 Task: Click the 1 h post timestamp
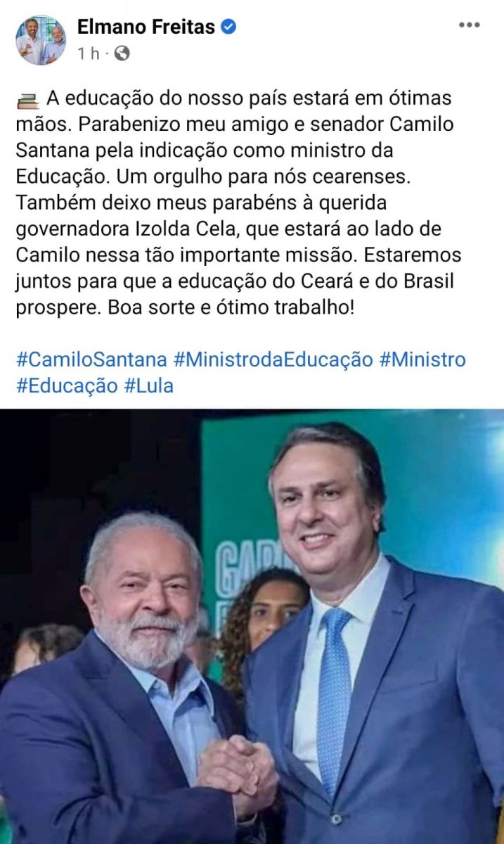[x=89, y=53]
